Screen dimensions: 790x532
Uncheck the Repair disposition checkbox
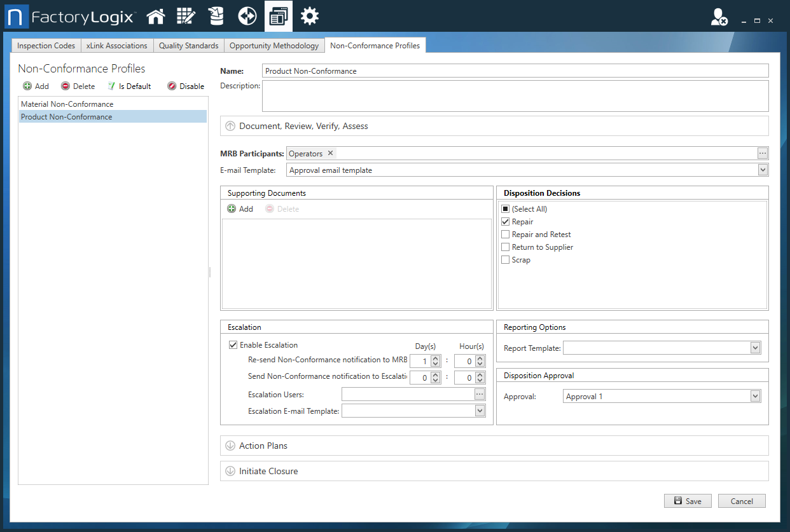(x=506, y=221)
